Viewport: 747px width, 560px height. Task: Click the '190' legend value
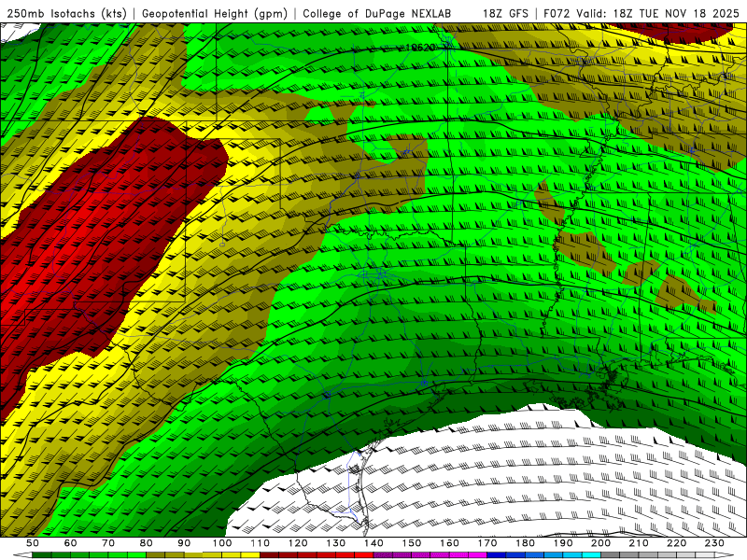563,543
